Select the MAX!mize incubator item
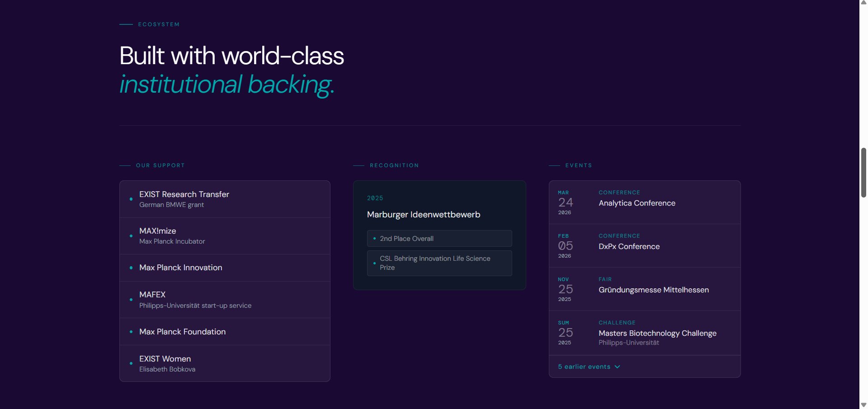 (158, 231)
